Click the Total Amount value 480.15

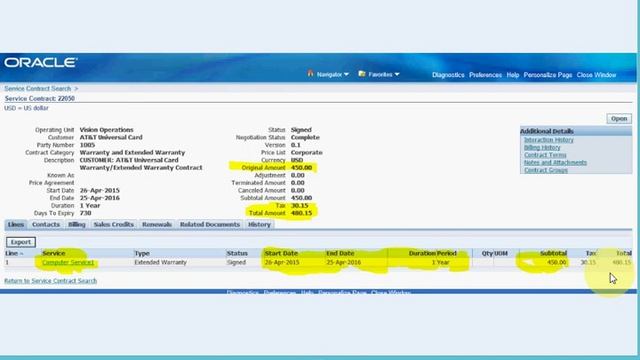click(302, 213)
